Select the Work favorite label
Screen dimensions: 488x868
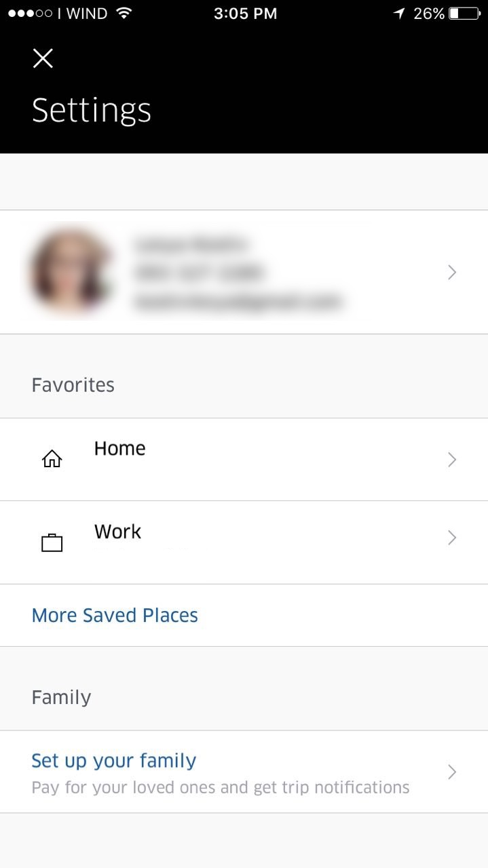[117, 532]
